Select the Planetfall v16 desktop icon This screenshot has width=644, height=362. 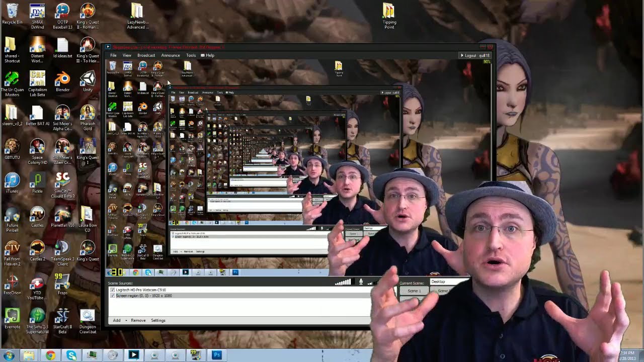[x=62, y=217]
